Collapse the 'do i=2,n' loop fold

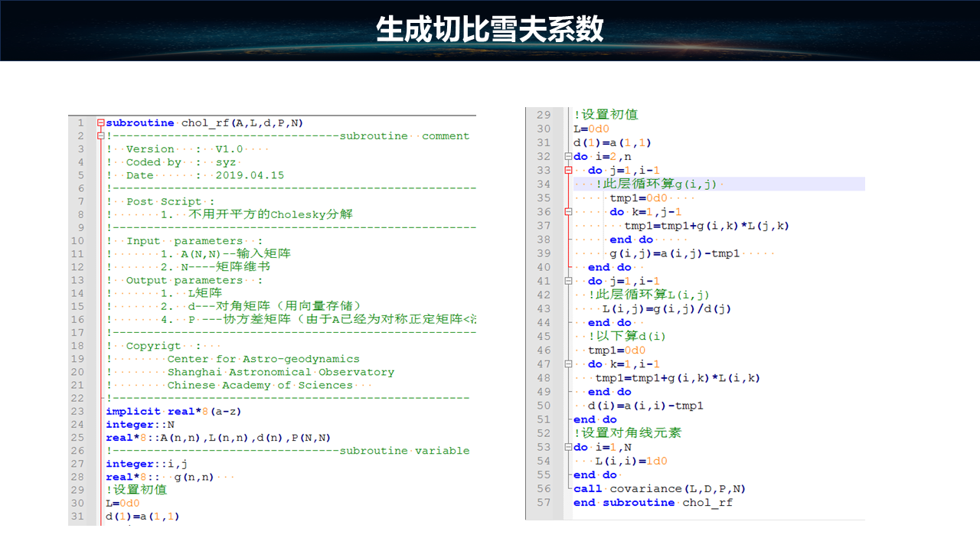pos(567,157)
